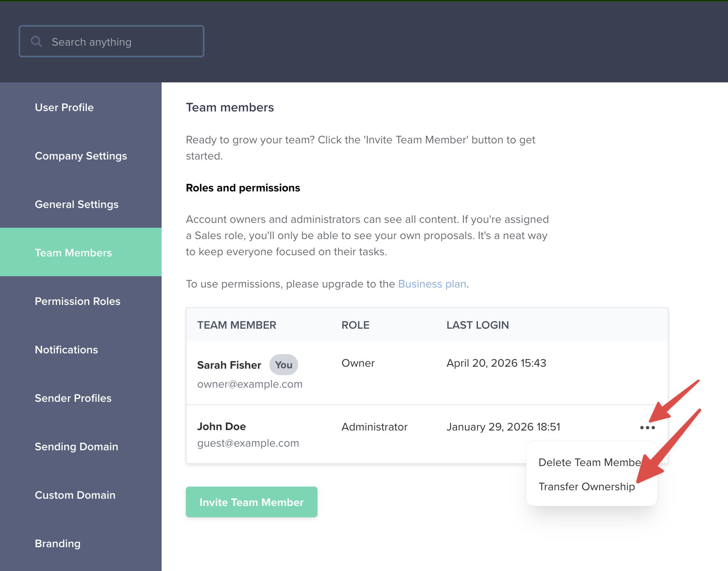
Task: Open the Permission Roles page
Action: [x=78, y=301]
